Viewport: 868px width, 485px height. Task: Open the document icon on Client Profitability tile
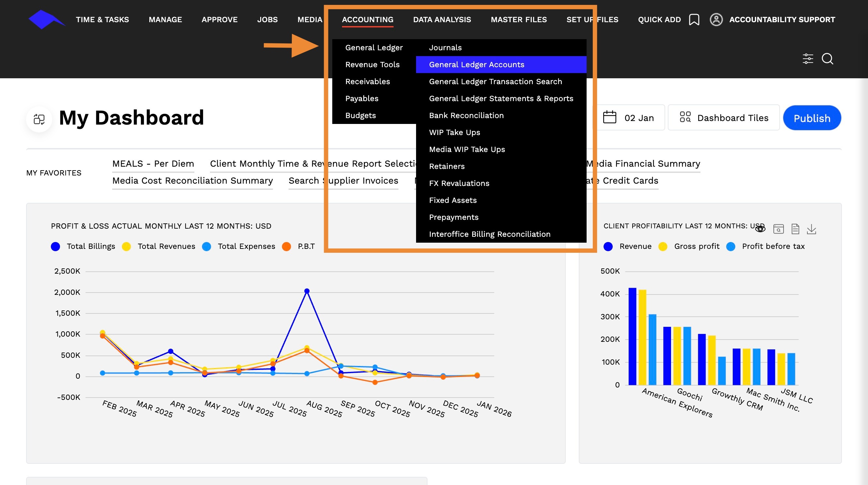[795, 229]
